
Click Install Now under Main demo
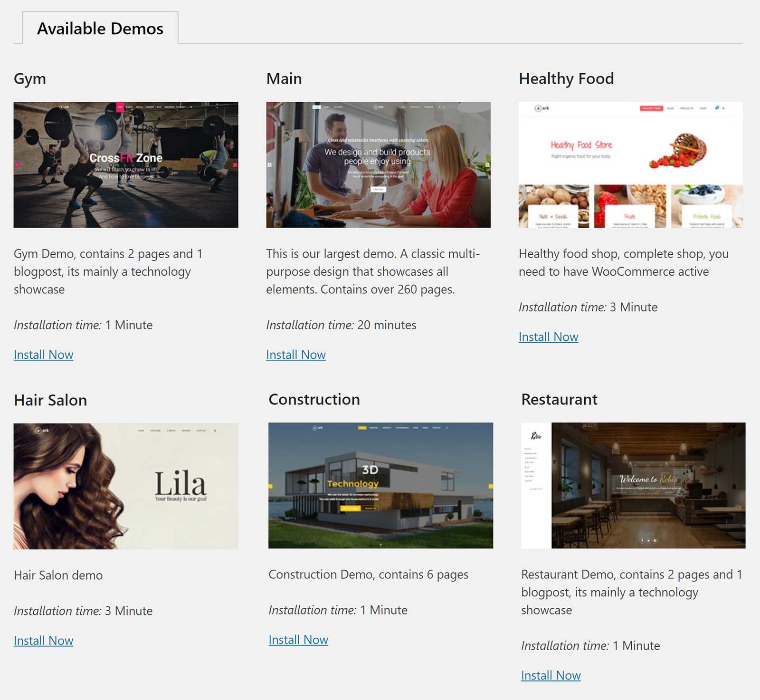tap(296, 355)
